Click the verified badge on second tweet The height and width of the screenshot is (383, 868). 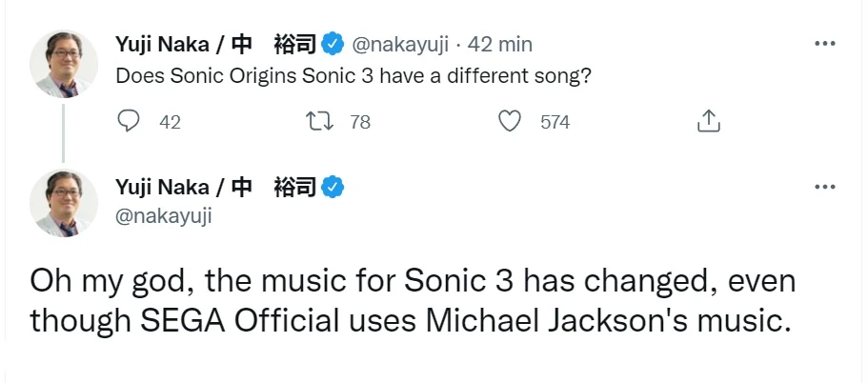pos(333,186)
